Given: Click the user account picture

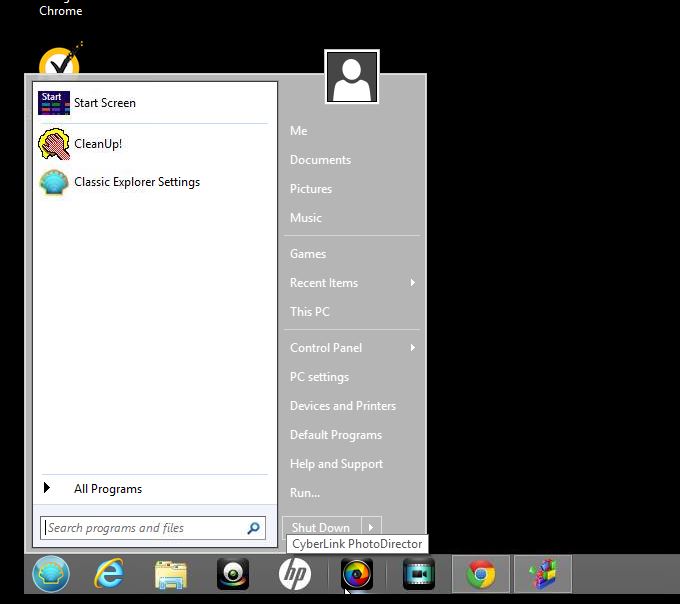Looking at the screenshot, I should [x=352, y=77].
